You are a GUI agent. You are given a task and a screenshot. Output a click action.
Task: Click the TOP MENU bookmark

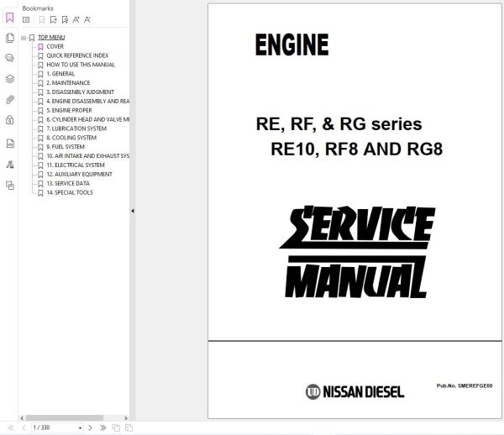coord(51,37)
